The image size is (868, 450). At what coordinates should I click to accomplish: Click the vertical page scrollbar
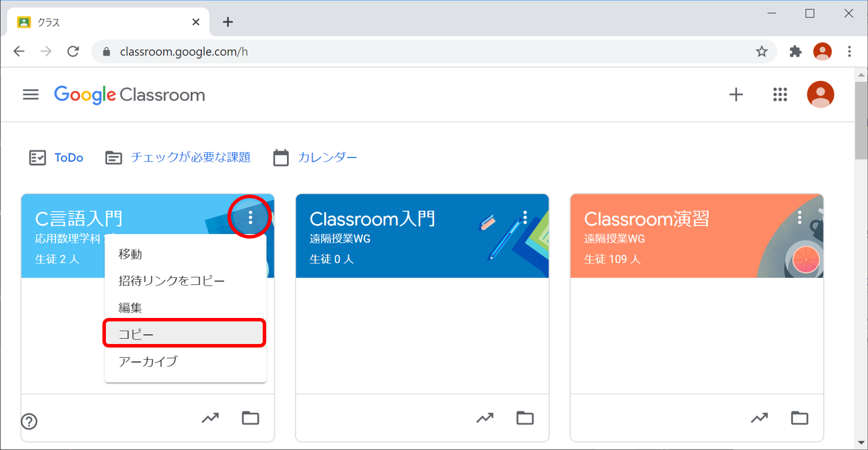(x=861, y=122)
